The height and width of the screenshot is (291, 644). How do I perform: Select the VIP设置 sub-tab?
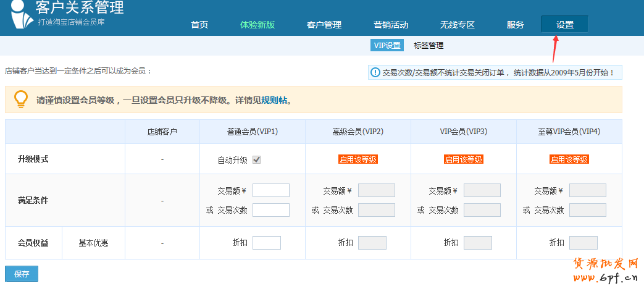click(387, 46)
